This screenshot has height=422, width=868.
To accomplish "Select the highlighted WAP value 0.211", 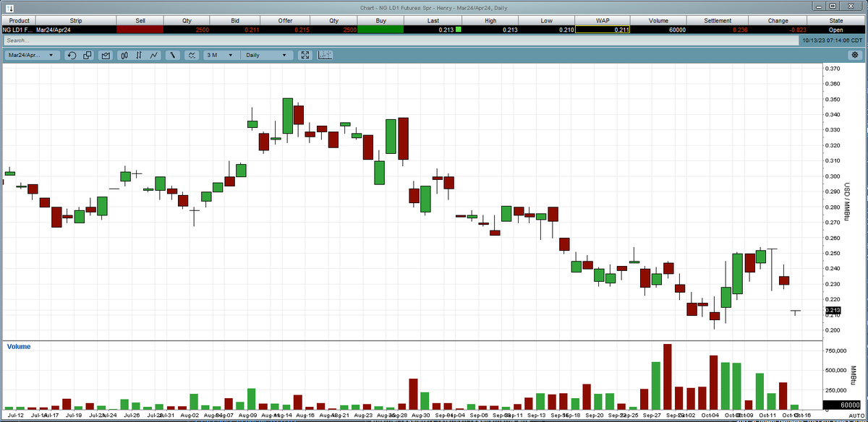I will pyautogui.click(x=603, y=30).
